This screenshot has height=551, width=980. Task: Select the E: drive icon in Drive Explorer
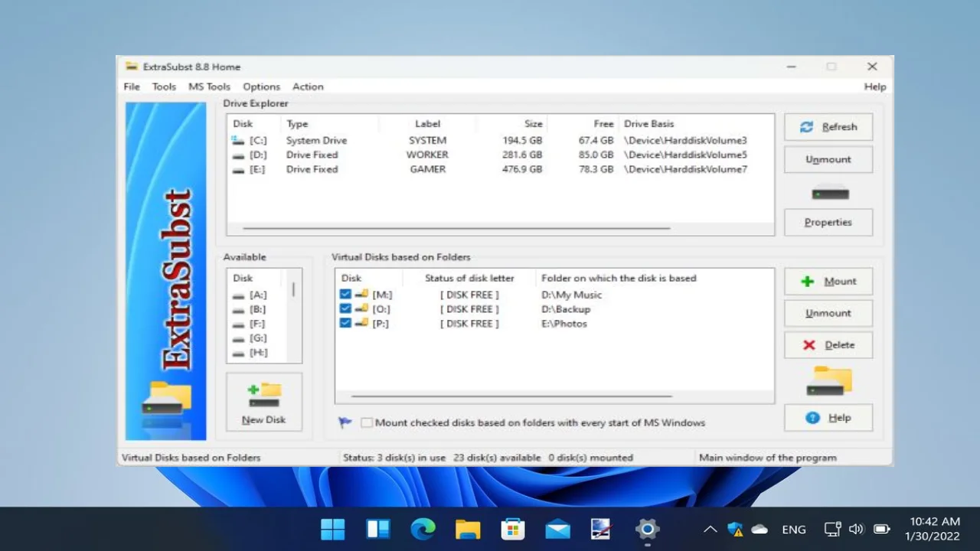[238, 169]
